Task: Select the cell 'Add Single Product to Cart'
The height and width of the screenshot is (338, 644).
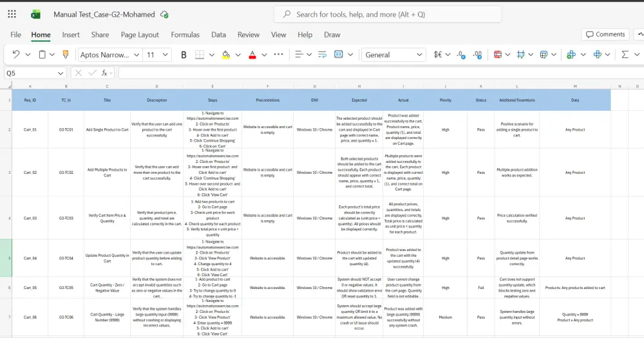Action: coord(107,130)
